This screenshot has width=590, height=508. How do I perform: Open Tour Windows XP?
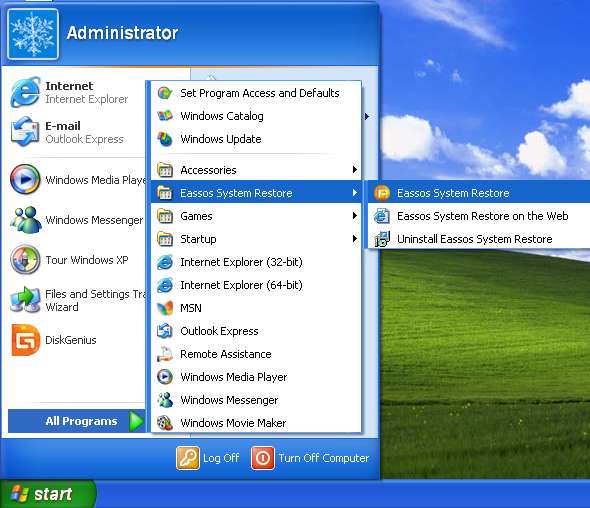click(x=74, y=260)
